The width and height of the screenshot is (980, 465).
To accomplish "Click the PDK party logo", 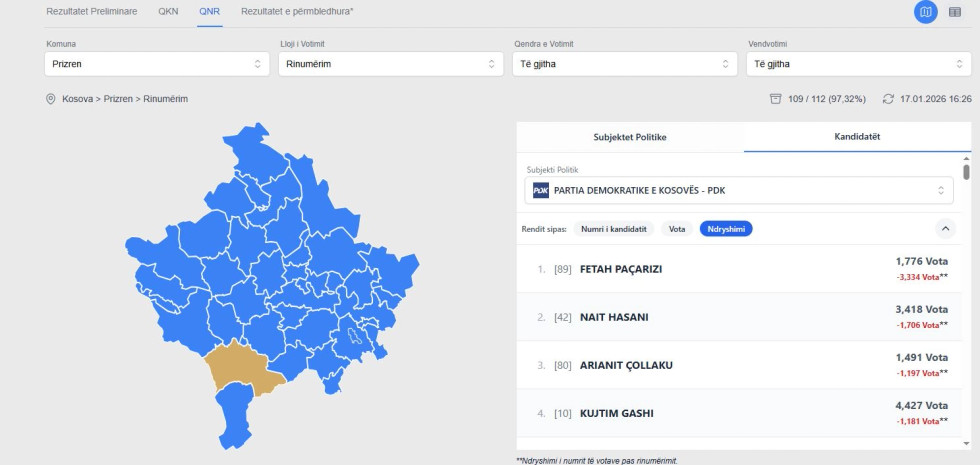I will point(541,190).
